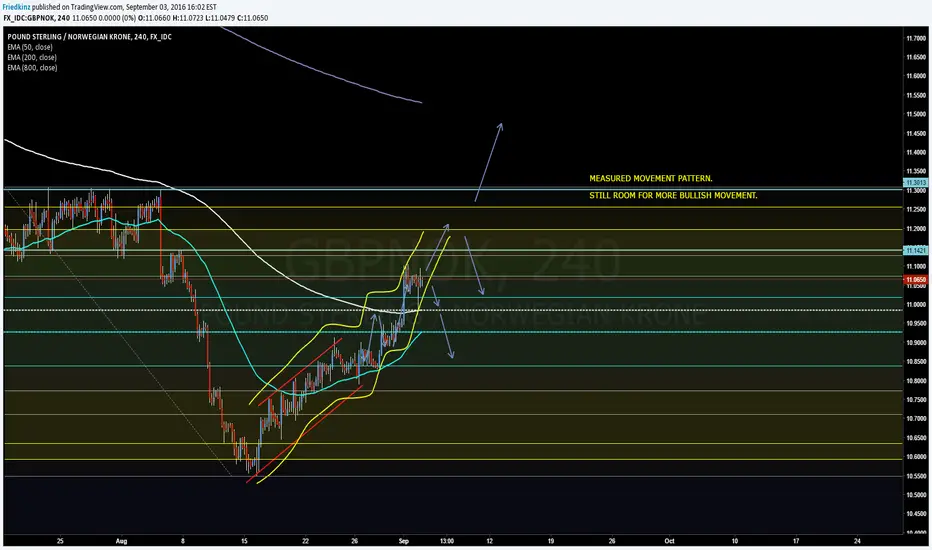Viewport: 932px width, 550px height.
Task: Click the 24 date label on time axis
Action: point(857,541)
